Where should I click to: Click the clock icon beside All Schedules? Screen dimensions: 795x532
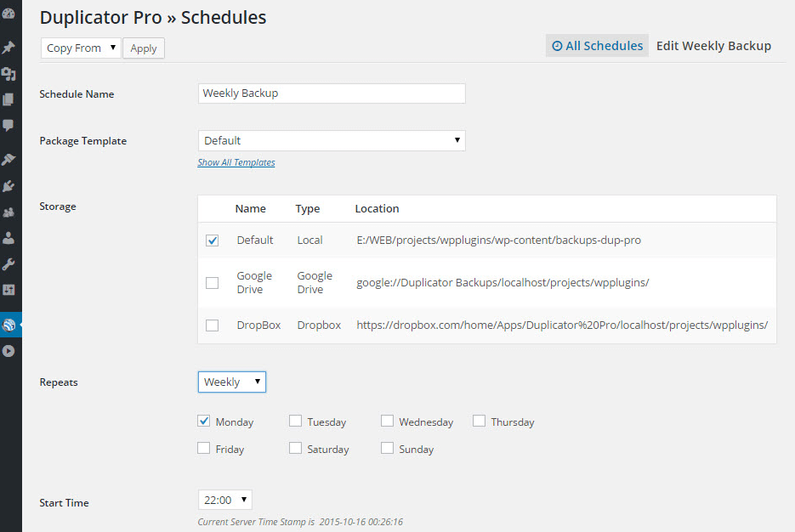[x=557, y=46]
